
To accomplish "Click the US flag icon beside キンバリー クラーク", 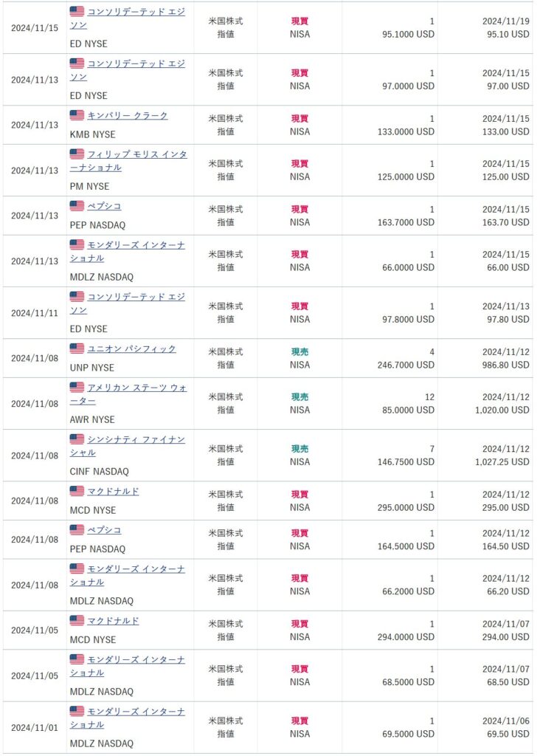I will [77, 115].
